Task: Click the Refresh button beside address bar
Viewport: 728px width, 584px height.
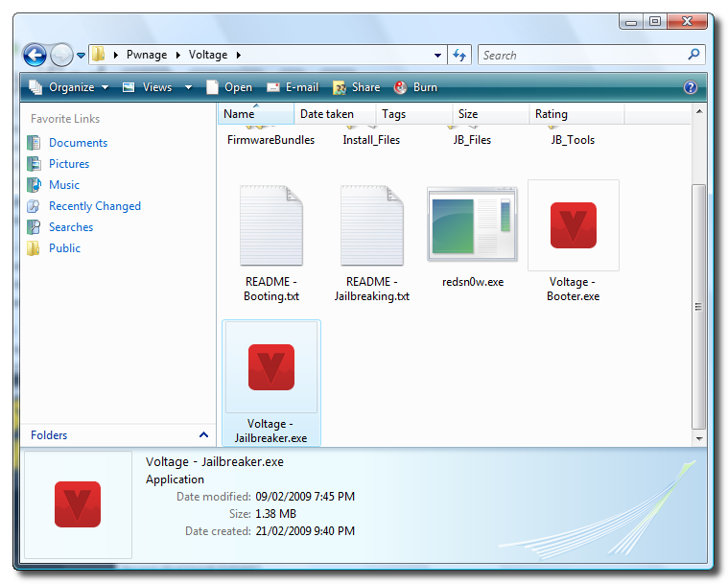Action: (459, 56)
